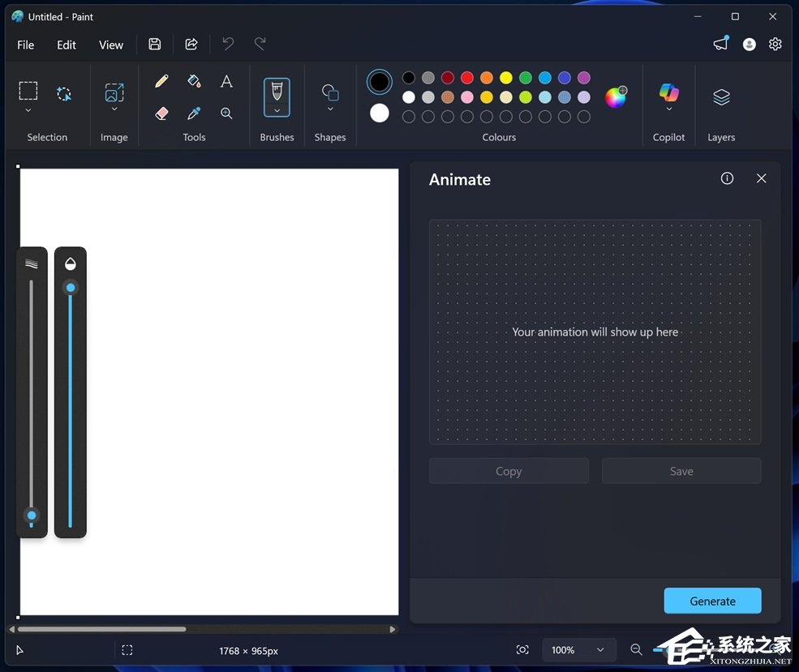Open the Copilot panel
Viewport: 799px width, 672px height.
[668, 96]
